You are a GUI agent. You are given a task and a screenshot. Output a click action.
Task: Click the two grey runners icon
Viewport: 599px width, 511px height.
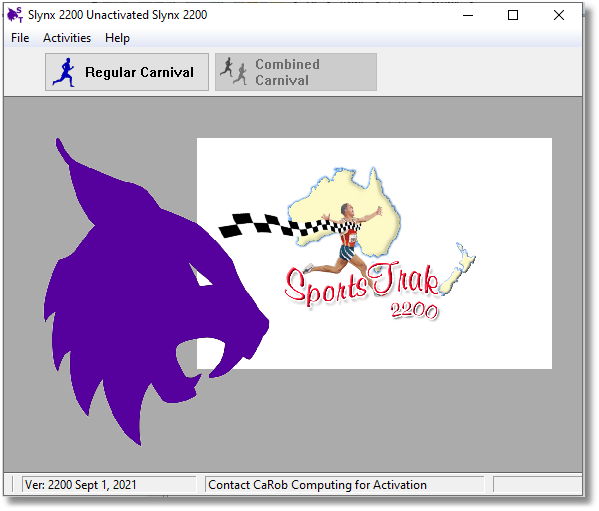[234, 71]
